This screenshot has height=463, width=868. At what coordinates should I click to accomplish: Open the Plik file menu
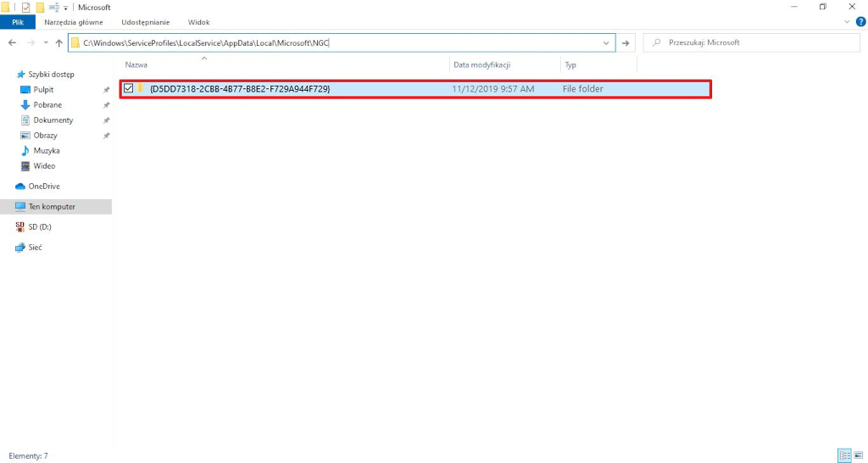pyautogui.click(x=18, y=22)
